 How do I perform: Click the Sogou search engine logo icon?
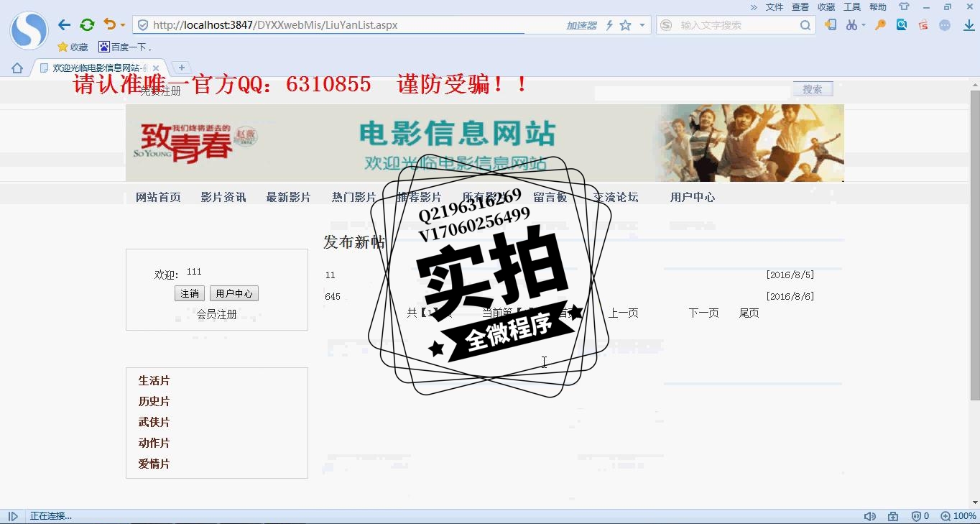click(666, 25)
